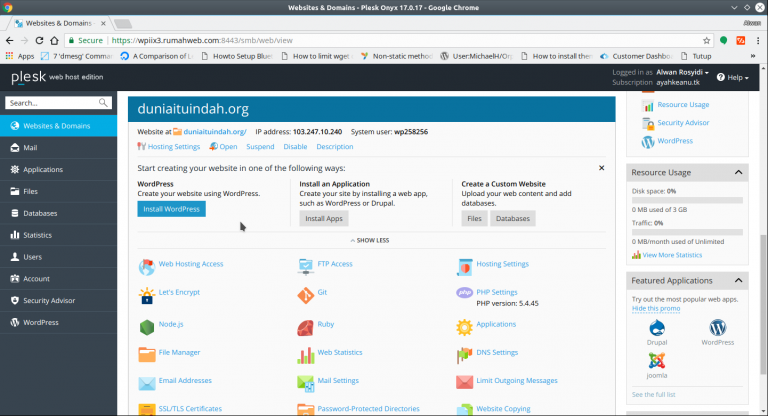The image size is (768, 416).
Task: Open Resource Usage link in right panel
Action: (683, 104)
